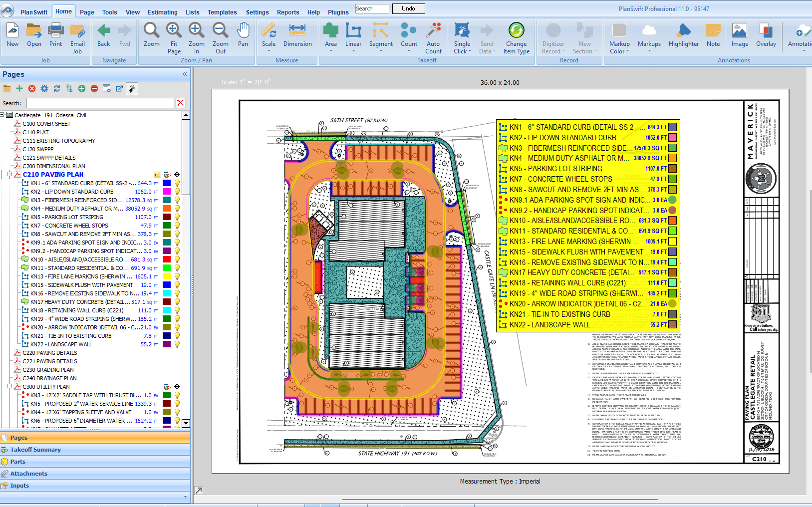
Task: Click magenta color swatch for KN2 lip down curb
Action: pyautogui.click(x=167, y=192)
